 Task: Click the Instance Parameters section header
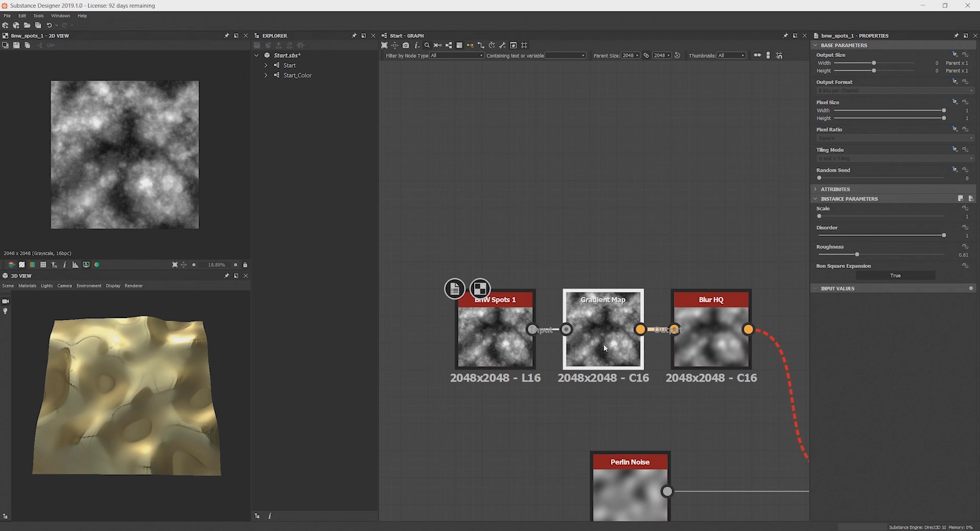coord(893,199)
